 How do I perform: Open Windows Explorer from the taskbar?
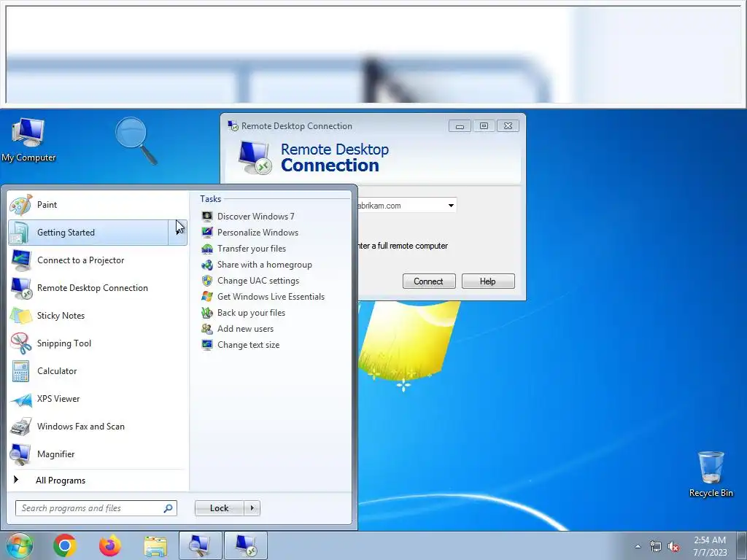coord(155,546)
